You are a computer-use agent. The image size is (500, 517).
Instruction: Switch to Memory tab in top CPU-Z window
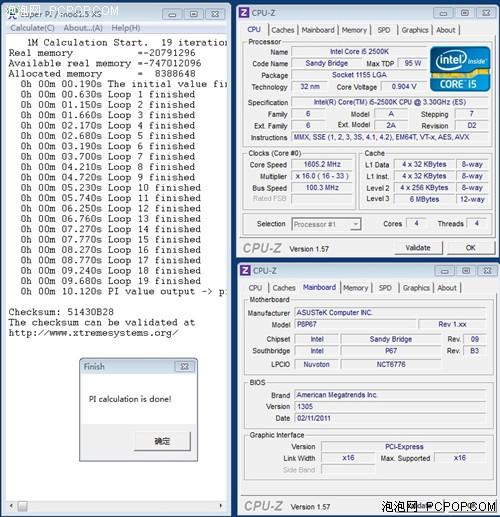tap(354, 30)
